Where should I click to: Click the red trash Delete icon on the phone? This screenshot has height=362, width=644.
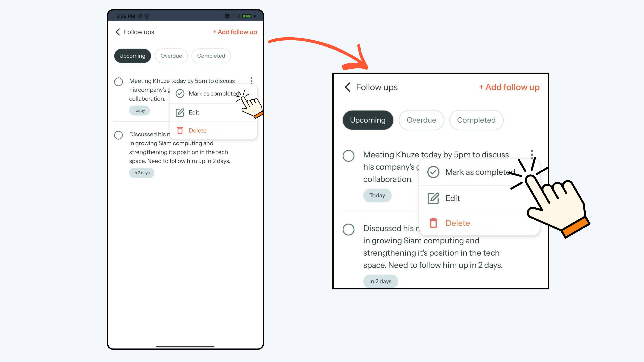(x=180, y=130)
